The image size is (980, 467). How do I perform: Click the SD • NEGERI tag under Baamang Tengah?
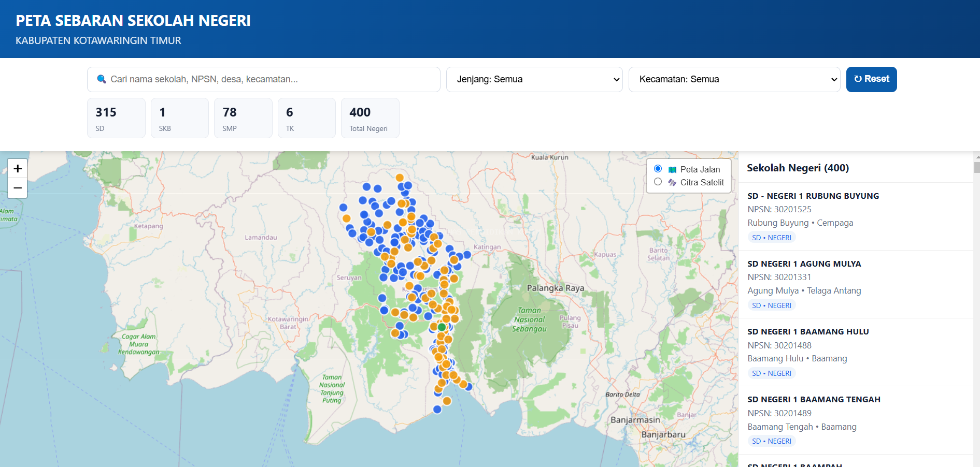point(772,441)
